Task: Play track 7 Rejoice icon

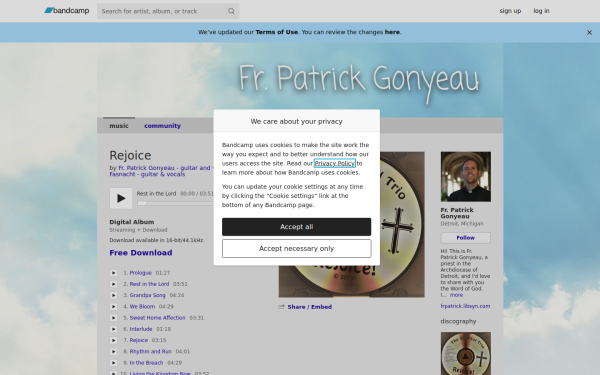Action: click(113, 340)
